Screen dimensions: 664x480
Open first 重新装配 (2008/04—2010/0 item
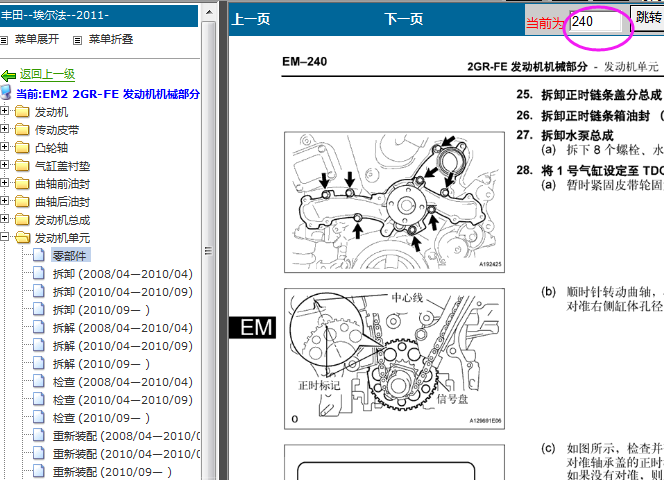(x=126, y=436)
